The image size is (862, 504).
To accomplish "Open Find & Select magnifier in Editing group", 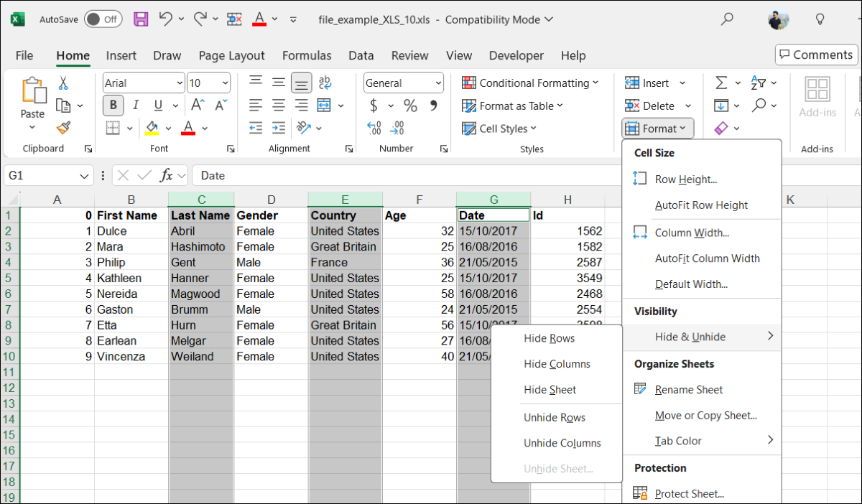I will pyautogui.click(x=759, y=106).
